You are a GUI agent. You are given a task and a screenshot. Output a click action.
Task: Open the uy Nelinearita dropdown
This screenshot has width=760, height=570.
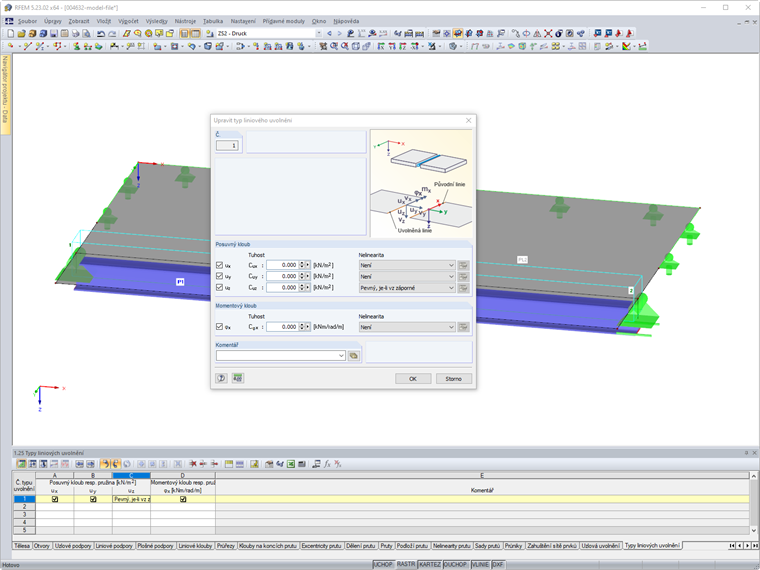[x=407, y=276]
